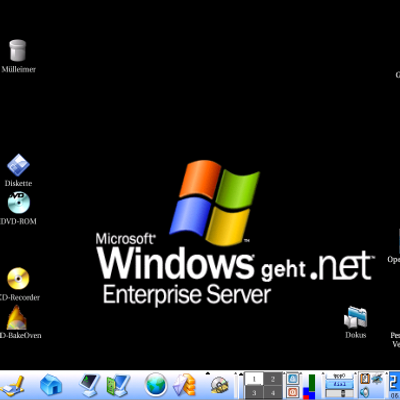Click the blue button under ppp0
Screen dimensions: 400x400
point(339,384)
